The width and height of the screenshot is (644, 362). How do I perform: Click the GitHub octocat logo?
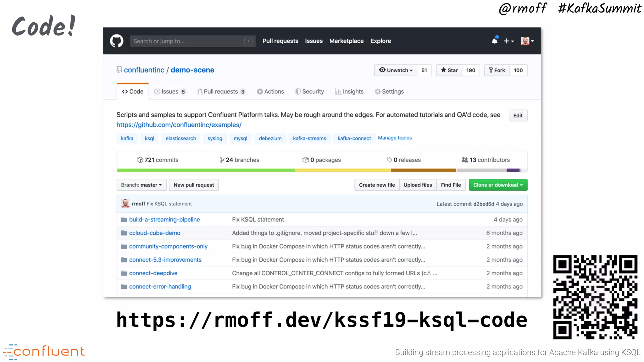click(117, 41)
